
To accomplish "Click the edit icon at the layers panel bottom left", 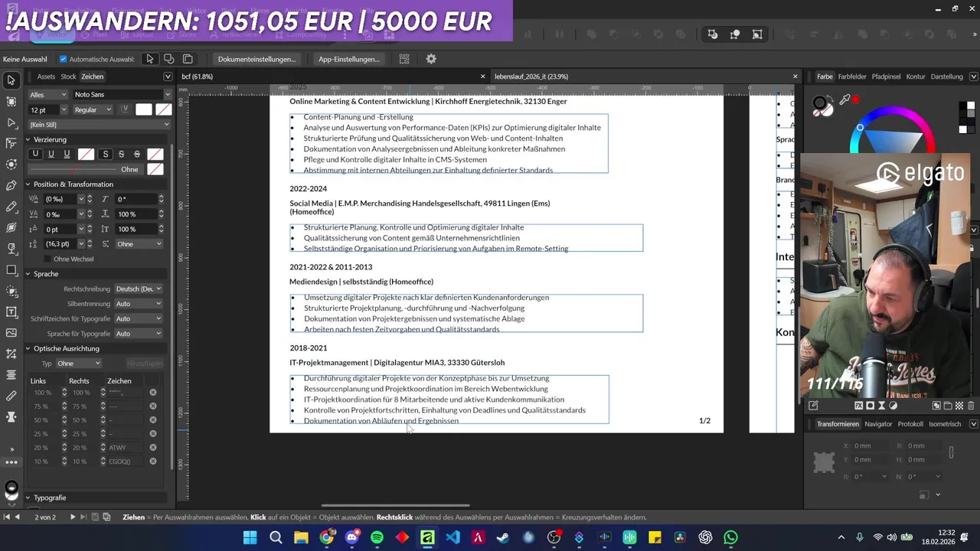I will coord(813,406).
